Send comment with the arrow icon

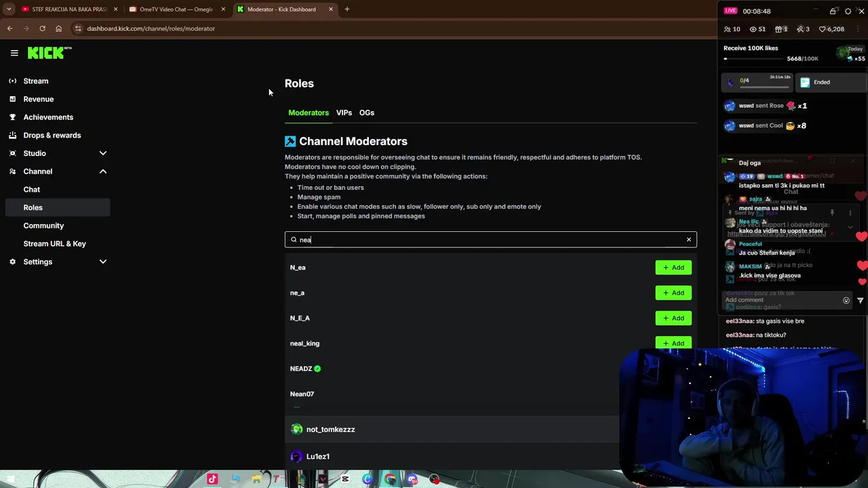point(861,300)
